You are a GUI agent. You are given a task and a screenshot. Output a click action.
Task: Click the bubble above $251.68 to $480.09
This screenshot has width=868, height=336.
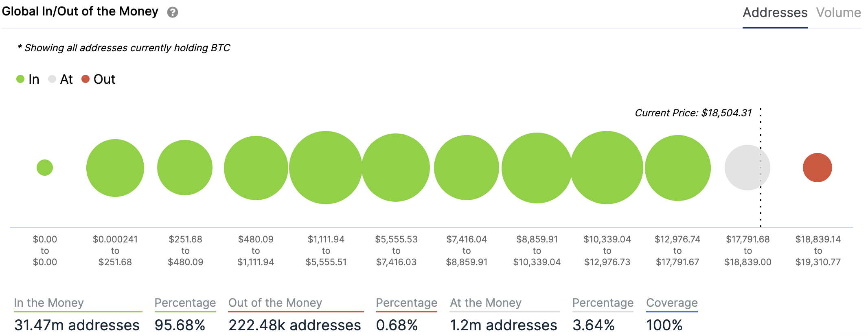point(185,168)
